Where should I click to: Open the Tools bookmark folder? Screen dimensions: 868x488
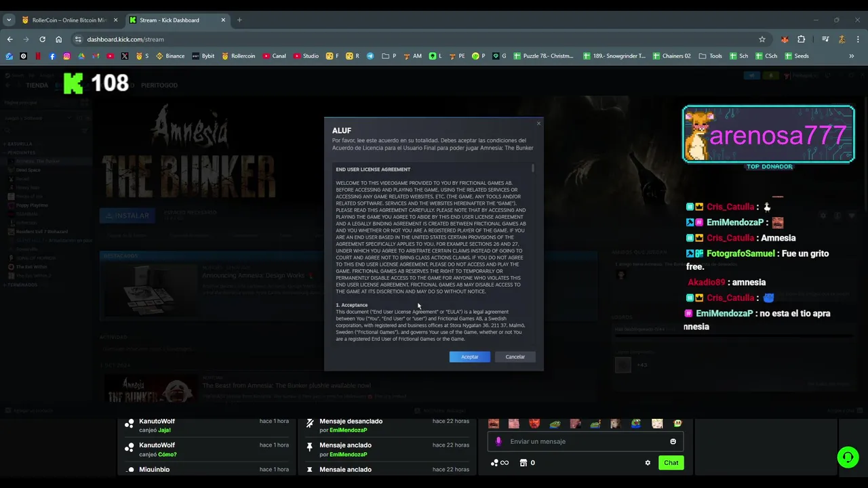[711, 56]
